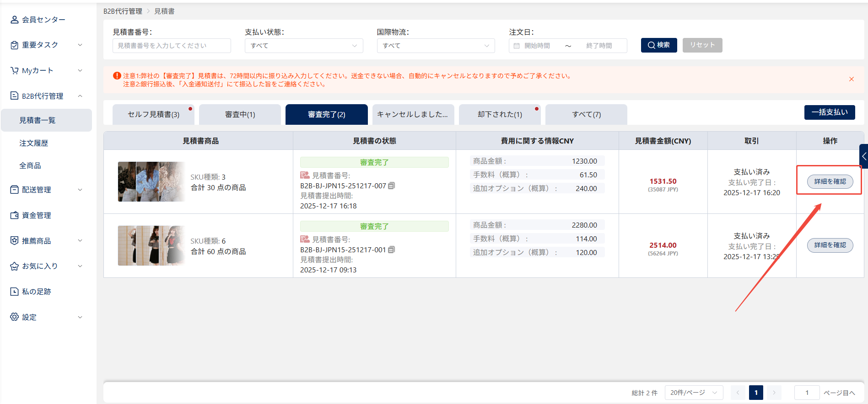Click 合計 60 点の商品 text
This screenshot has width=868, height=404.
coord(218,251)
